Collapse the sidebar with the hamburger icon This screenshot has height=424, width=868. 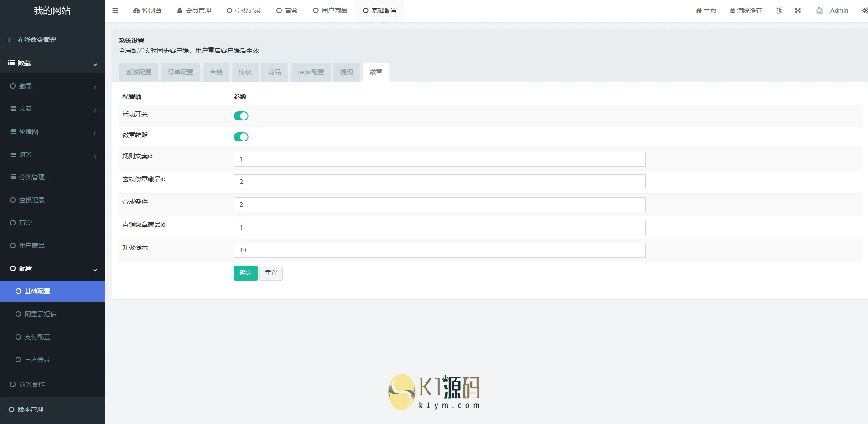click(115, 10)
